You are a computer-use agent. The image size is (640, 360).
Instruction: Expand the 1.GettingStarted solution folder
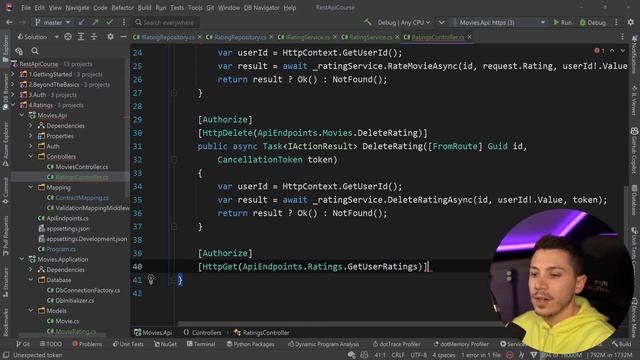click(x=13, y=74)
